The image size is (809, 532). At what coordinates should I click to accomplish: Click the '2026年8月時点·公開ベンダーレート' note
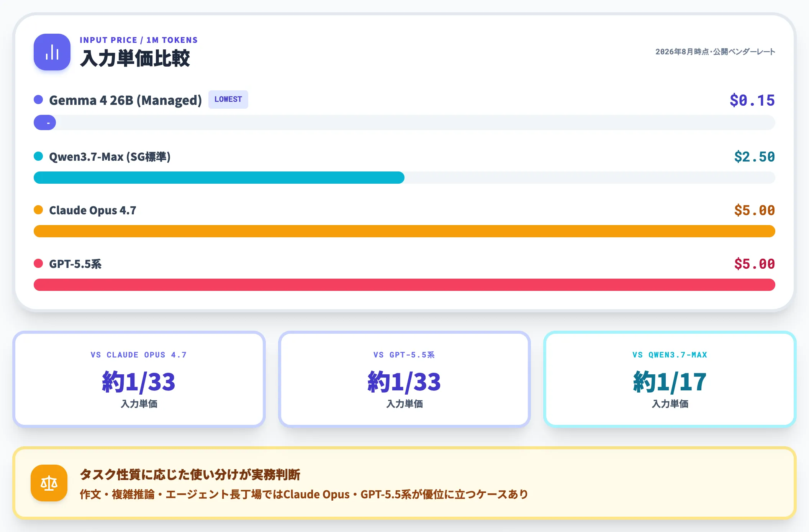(715, 52)
